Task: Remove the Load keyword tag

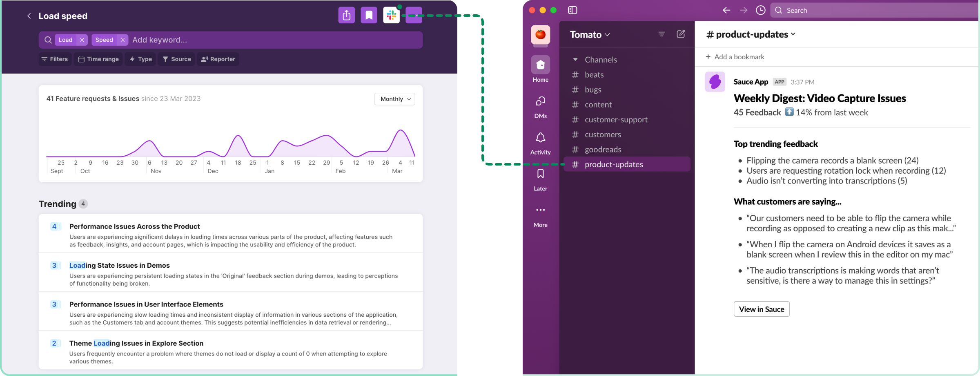Action: pos(82,40)
